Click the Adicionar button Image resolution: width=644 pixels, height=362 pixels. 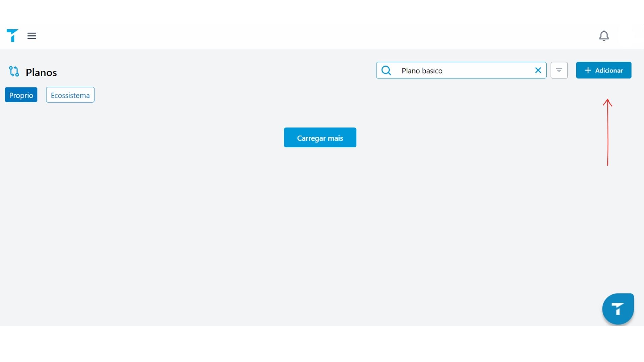(x=603, y=70)
